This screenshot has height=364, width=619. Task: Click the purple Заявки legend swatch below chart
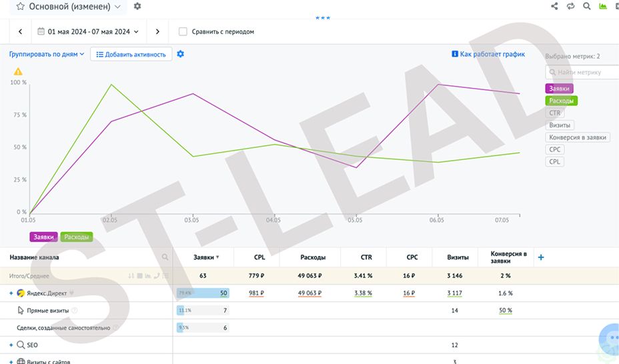(x=43, y=237)
